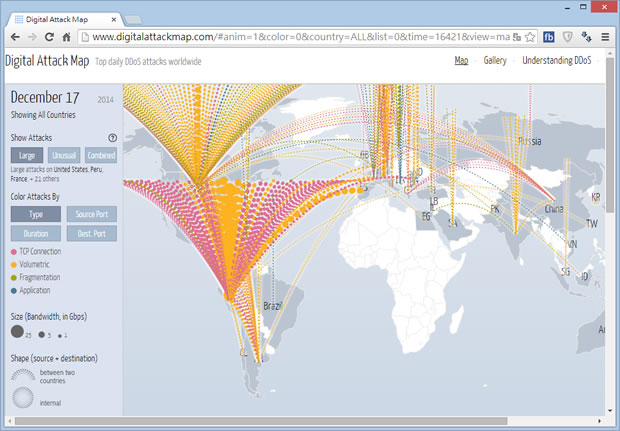This screenshot has width=620, height=431.
Task: Color attacks by Source Port
Action: 91,213
